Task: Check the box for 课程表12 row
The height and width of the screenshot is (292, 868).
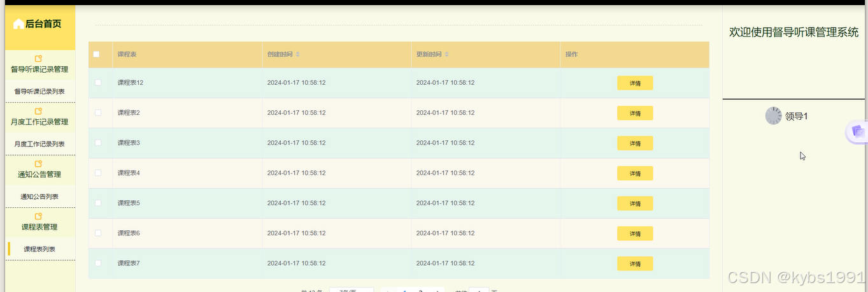Action: [98, 82]
